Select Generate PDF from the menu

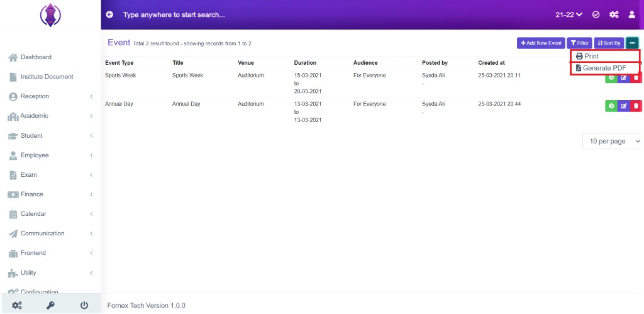click(604, 68)
